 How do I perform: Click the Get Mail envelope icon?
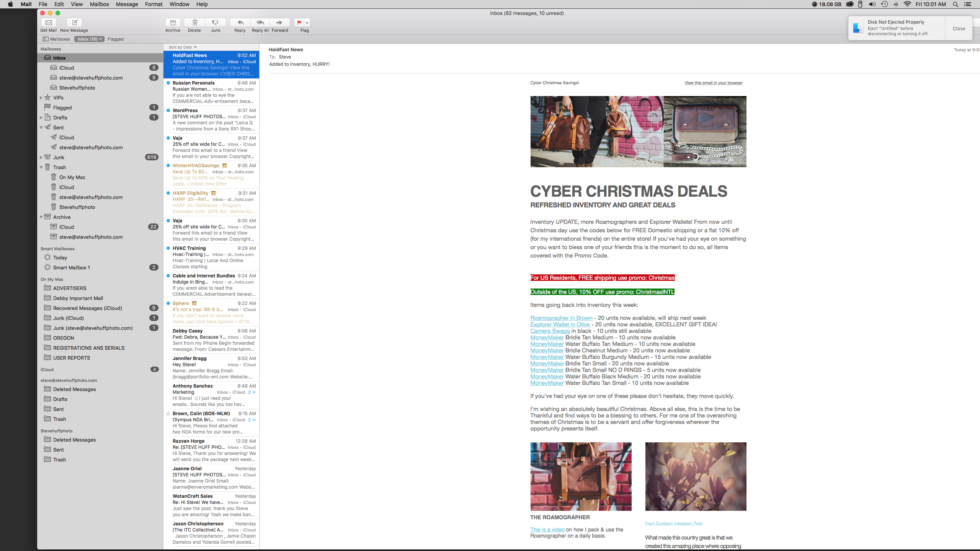(x=49, y=23)
